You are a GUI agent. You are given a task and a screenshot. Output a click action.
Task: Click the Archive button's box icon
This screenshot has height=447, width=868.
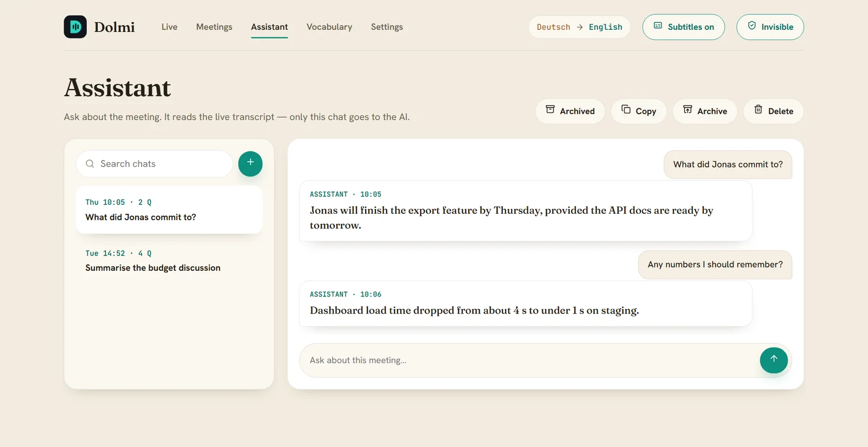click(x=687, y=110)
